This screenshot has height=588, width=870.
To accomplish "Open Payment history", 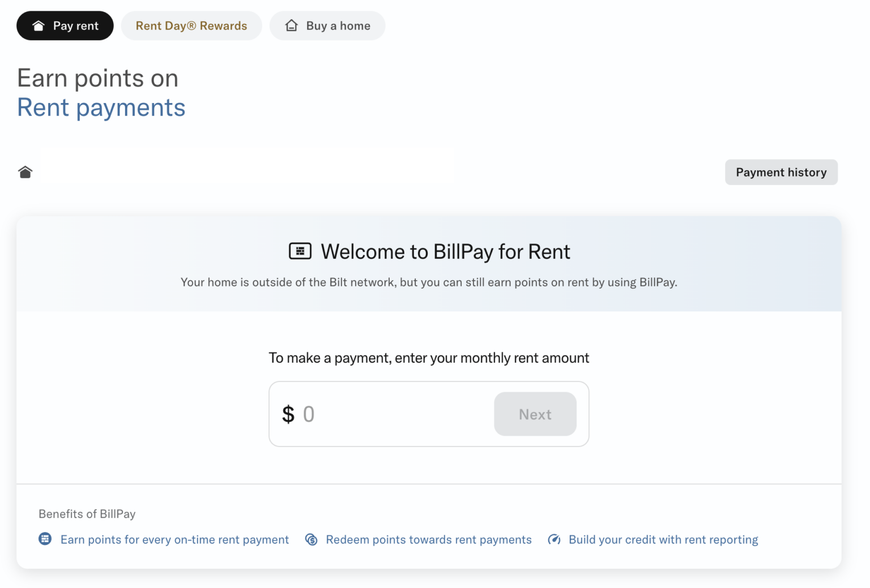I will [x=781, y=172].
